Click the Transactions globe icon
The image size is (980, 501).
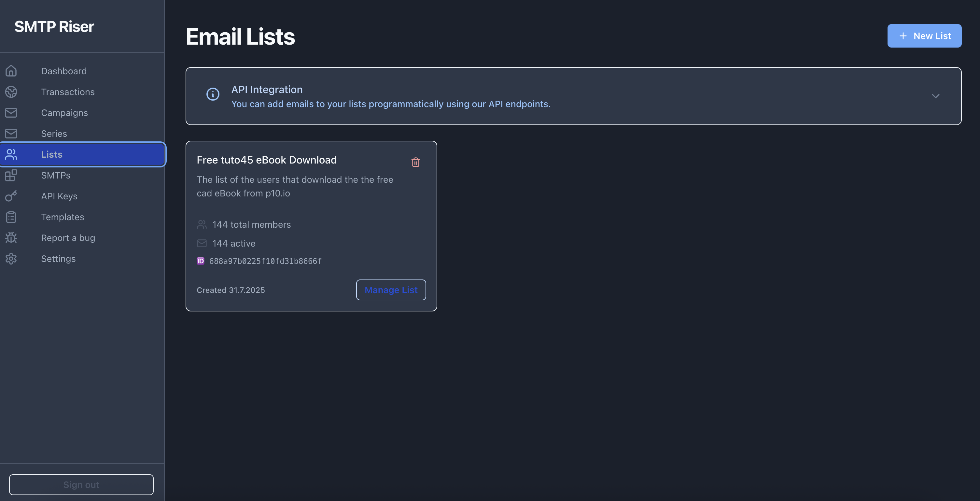[11, 92]
